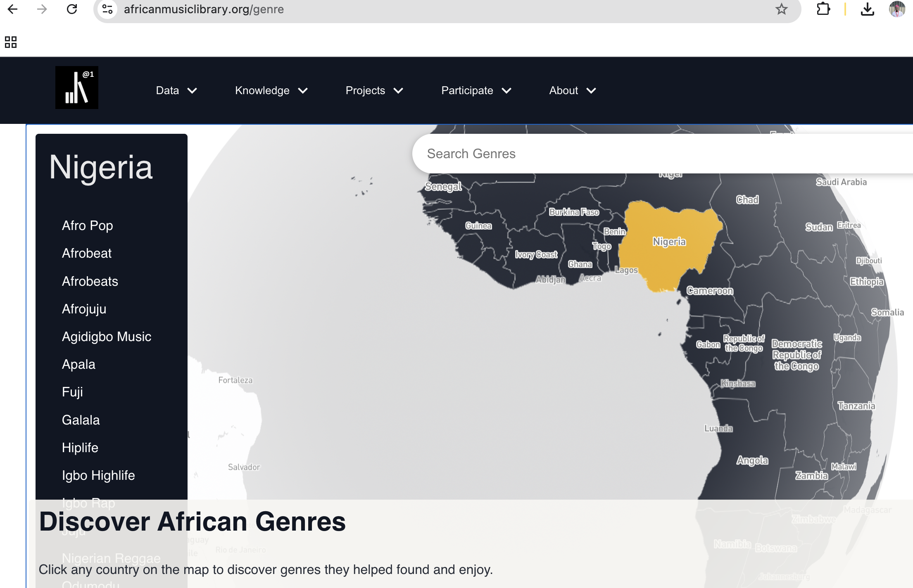Bookmark page with the star icon
The image size is (913, 588).
781,9
